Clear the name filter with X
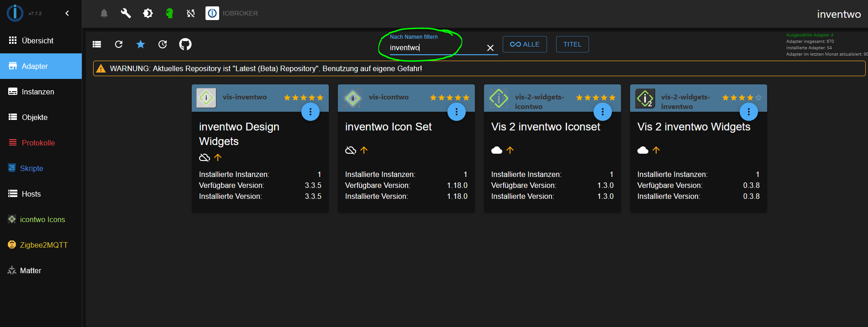Viewport: 868px width, 327px height. [490, 48]
